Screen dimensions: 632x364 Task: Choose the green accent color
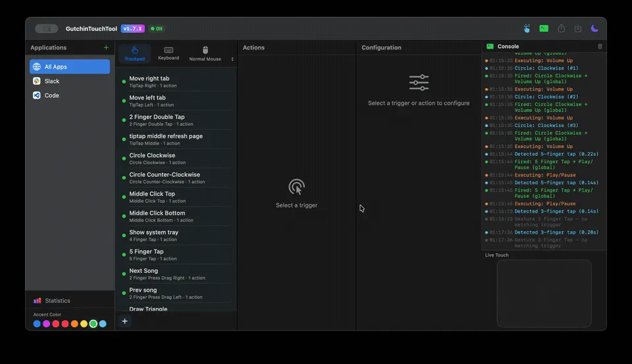coord(93,324)
